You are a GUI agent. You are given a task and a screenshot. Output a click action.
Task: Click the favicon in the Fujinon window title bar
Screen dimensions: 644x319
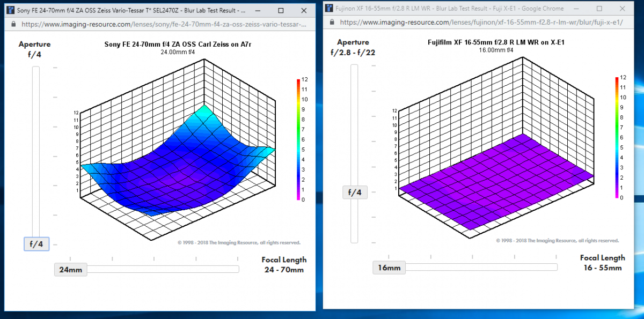pos(330,9)
